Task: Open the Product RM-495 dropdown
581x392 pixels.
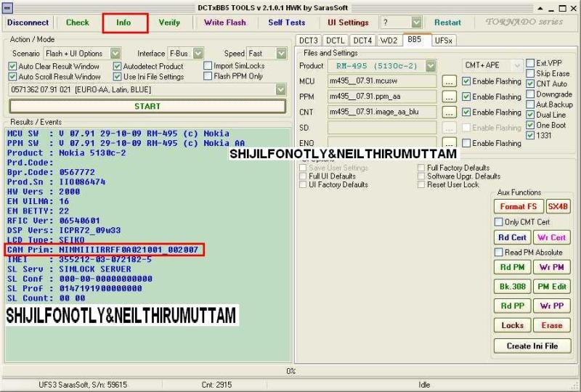Action: 430,66
